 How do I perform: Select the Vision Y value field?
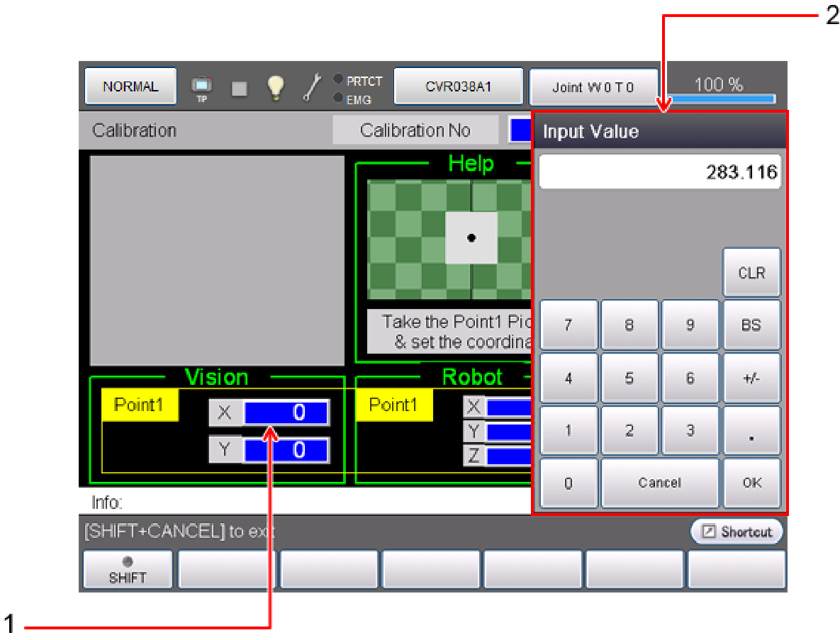(x=286, y=449)
